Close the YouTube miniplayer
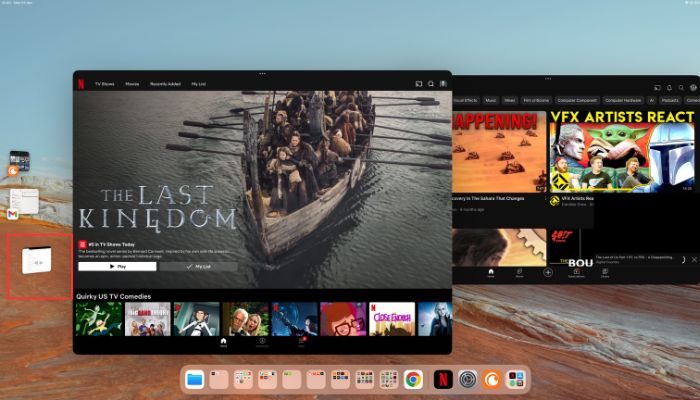 tap(694, 259)
